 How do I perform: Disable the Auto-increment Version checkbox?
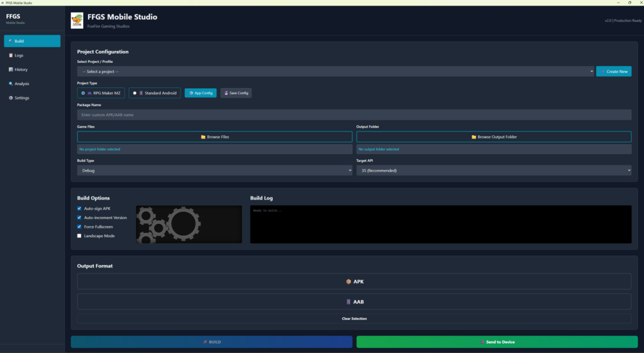(79, 218)
